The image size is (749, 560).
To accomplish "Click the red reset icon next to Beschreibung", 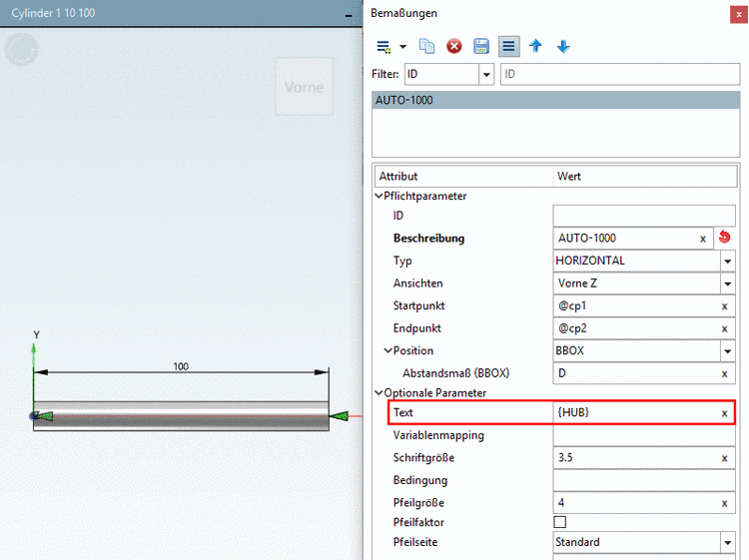I will coord(725,238).
